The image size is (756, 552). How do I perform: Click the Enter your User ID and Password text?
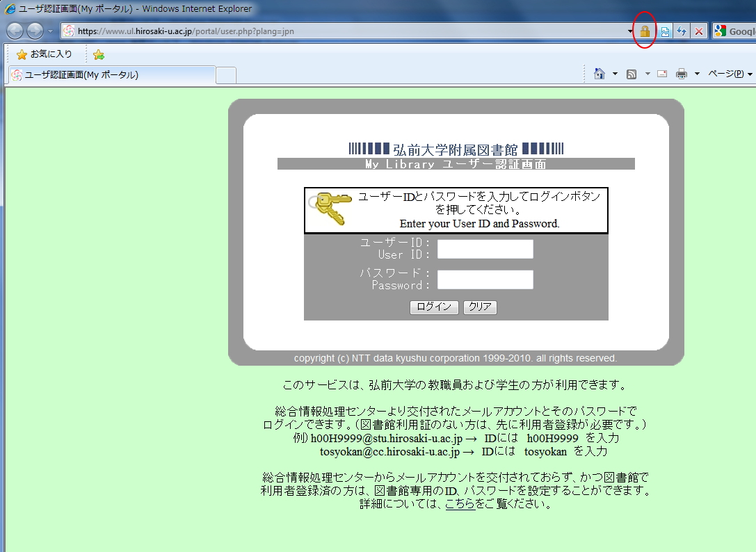coord(480,224)
